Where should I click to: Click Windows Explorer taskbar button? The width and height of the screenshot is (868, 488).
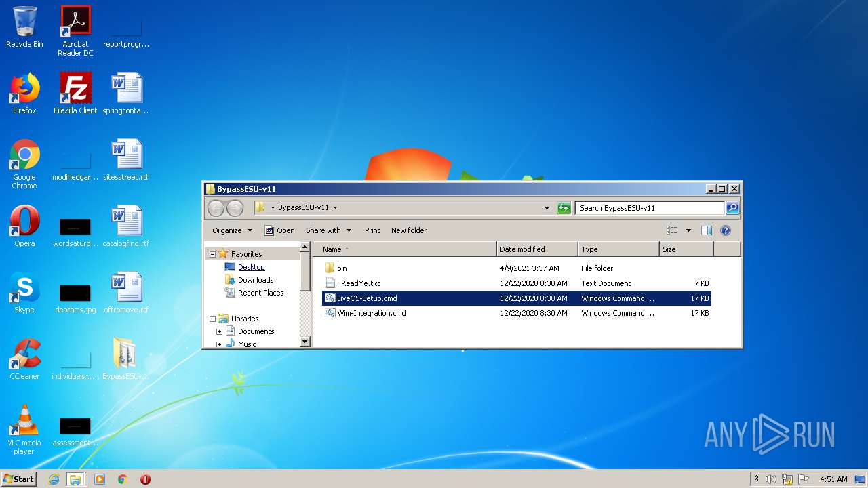click(75, 479)
